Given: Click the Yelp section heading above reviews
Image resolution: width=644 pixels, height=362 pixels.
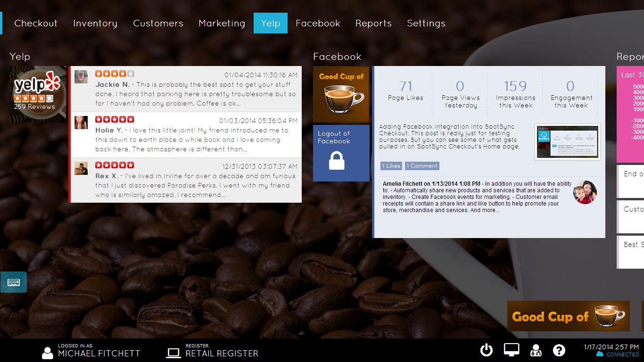Looking at the screenshot, I should pos(20,57).
